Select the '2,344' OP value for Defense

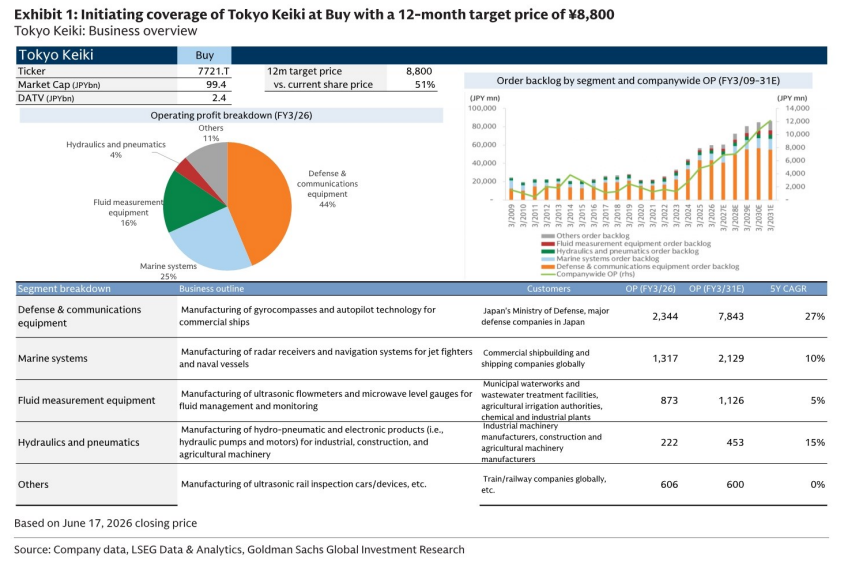pos(665,317)
